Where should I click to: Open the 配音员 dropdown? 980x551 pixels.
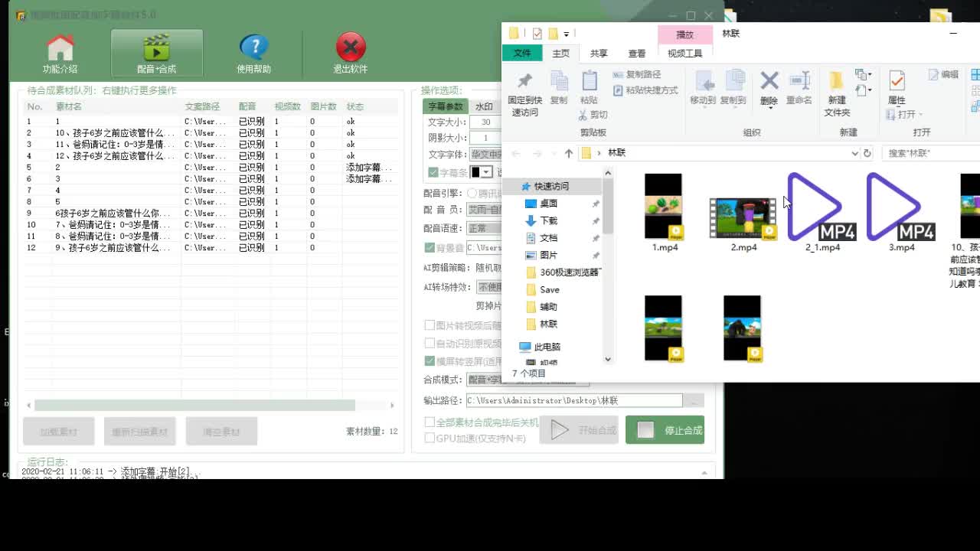click(485, 209)
